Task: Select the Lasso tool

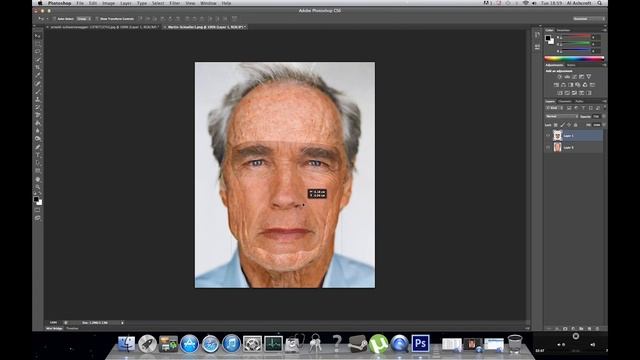Action: [38, 52]
